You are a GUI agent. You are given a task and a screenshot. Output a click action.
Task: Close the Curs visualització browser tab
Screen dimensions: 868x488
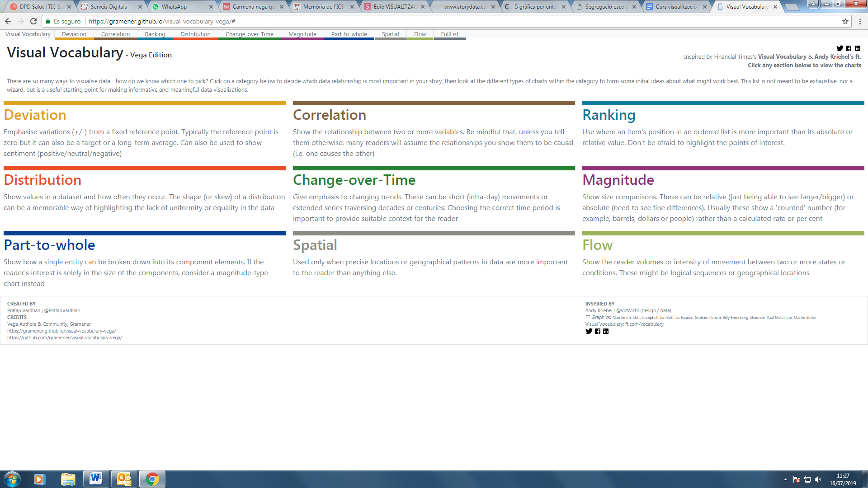pyautogui.click(x=704, y=7)
